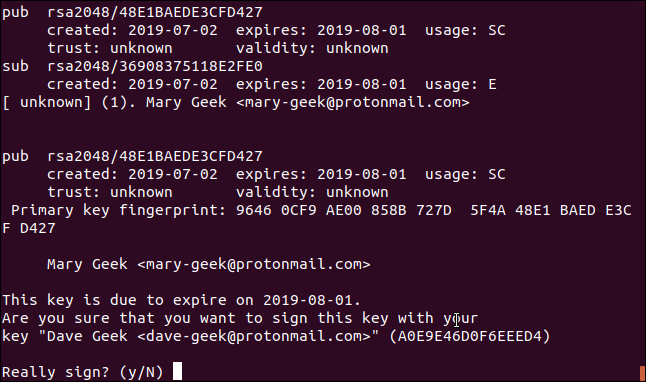The height and width of the screenshot is (382, 646).
Task: Click the scrollbar thumb at the bottom right
Action: (642, 373)
